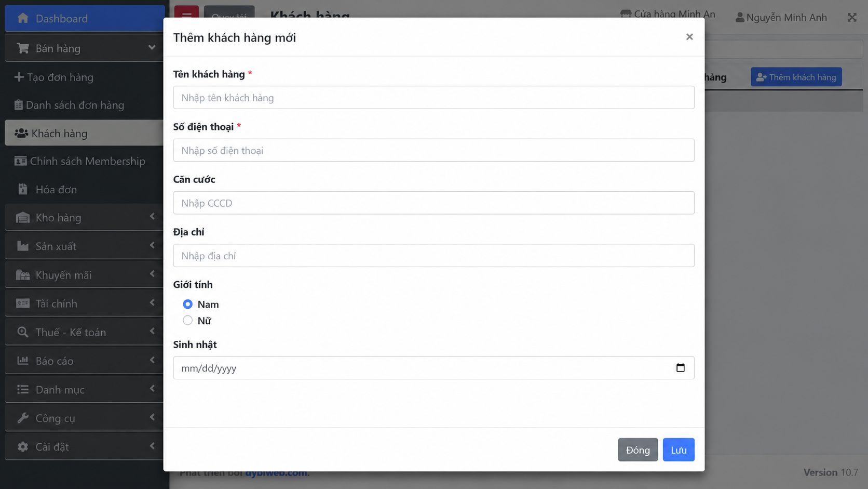This screenshot has height=489, width=868.
Task: Click the Tài chính money icon
Action: coord(23,303)
